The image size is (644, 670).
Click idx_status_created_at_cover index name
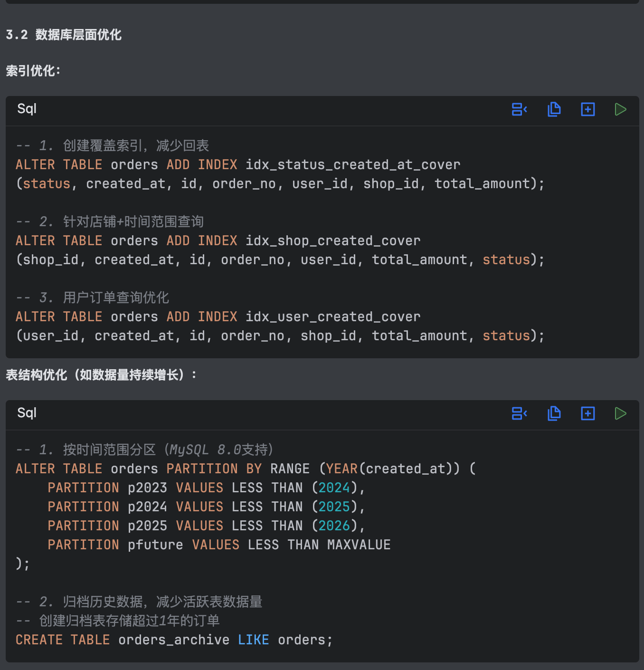click(x=352, y=165)
